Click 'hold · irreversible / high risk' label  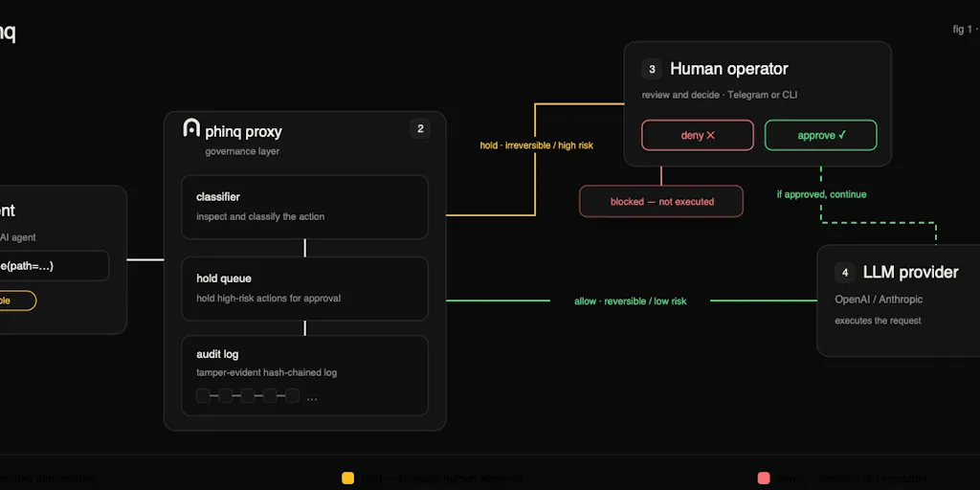536,145
